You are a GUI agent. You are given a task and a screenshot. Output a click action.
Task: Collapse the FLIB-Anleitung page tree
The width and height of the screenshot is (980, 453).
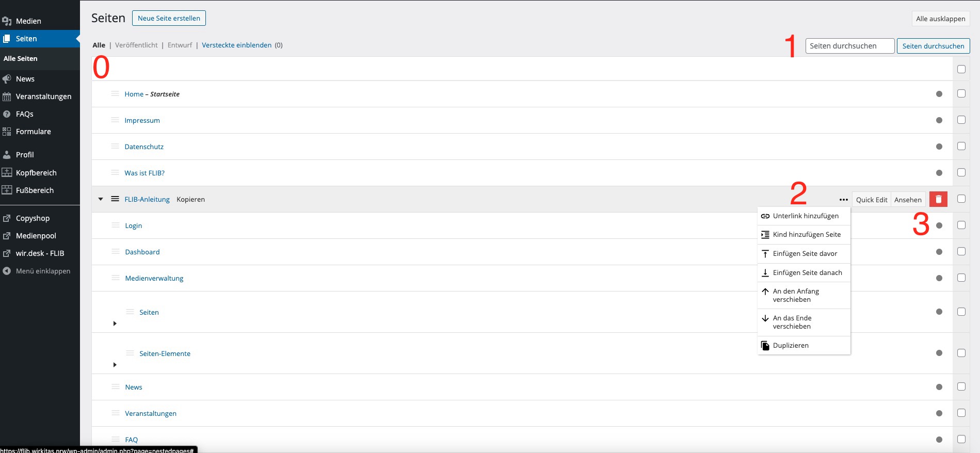(x=101, y=199)
